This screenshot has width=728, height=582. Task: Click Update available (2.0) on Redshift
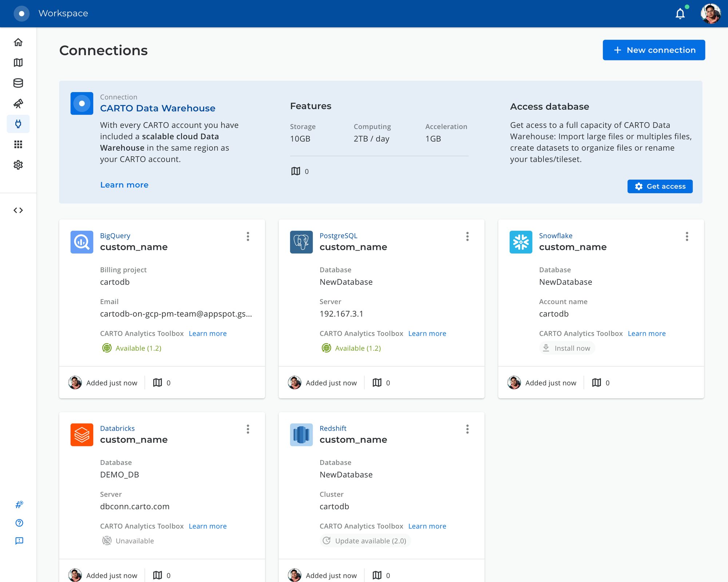365,541
